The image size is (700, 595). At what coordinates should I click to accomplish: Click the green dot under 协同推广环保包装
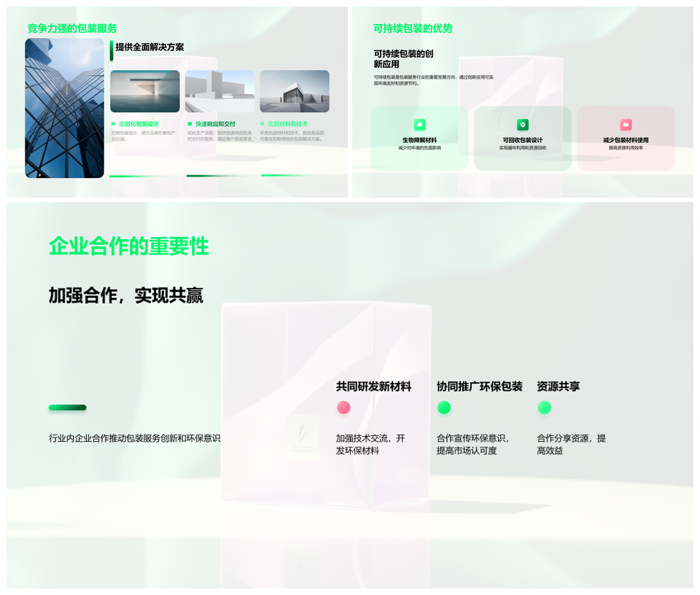[443, 408]
